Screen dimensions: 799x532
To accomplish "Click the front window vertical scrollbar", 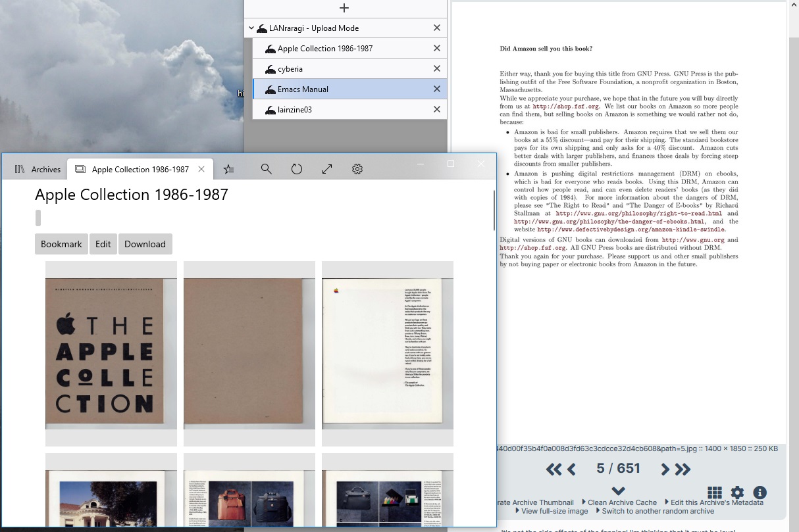I will click(494, 210).
